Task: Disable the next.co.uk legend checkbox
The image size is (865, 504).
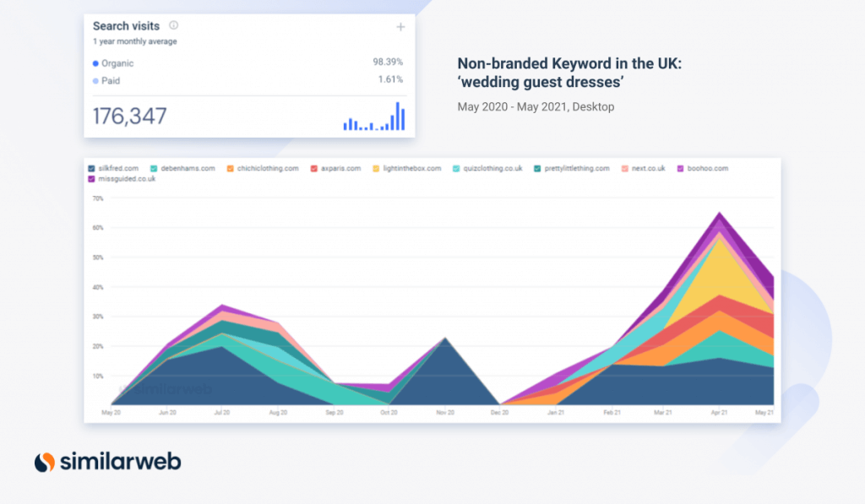Action: 625,169
